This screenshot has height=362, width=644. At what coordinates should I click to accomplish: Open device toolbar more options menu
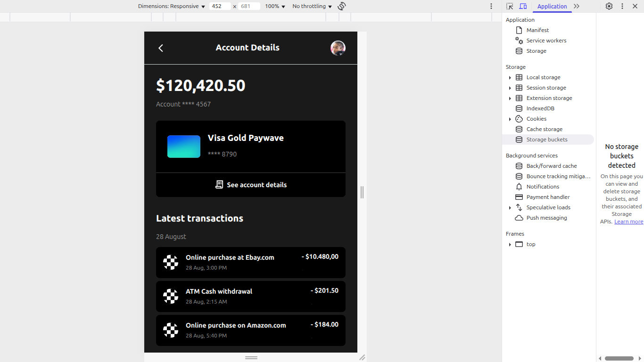491,6
